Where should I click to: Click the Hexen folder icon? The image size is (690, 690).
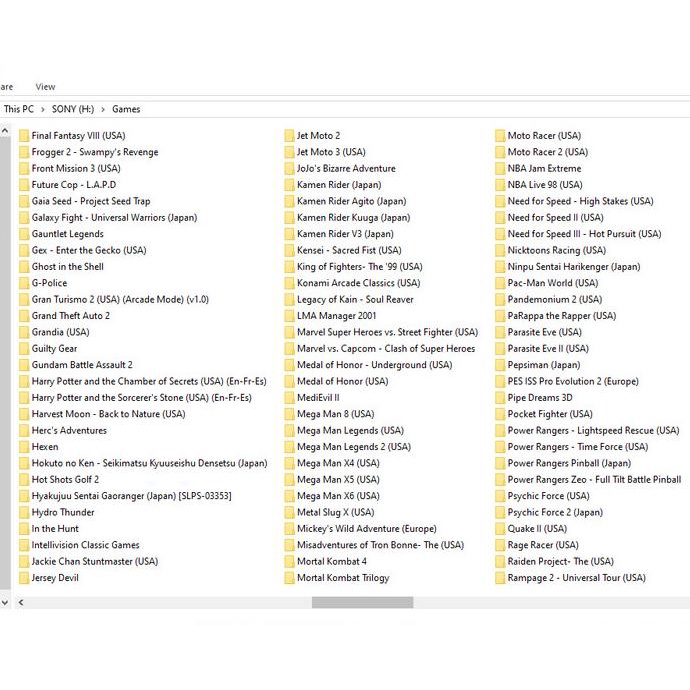pos(24,447)
